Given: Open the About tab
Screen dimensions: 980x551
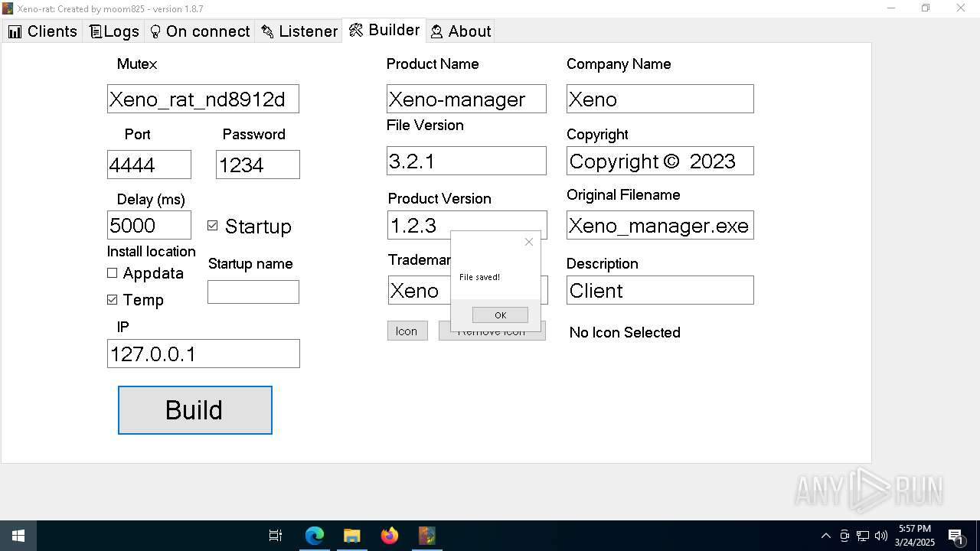Looking at the screenshot, I should [x=461, y=31].
